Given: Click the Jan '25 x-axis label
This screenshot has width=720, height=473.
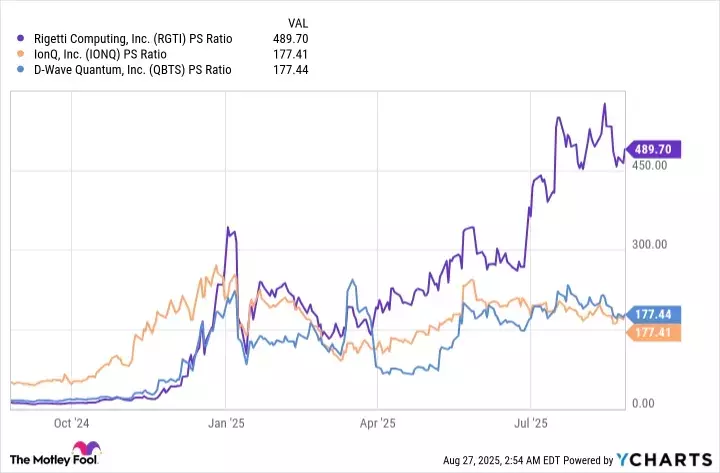Looking at the screenshot, I should point(226,422).
